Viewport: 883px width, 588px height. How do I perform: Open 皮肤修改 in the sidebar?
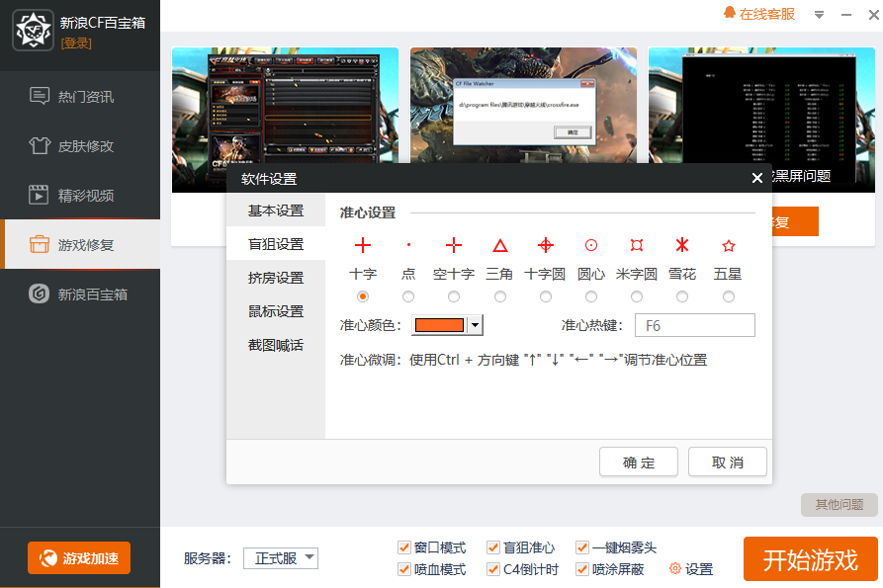[x=85, y=146]
